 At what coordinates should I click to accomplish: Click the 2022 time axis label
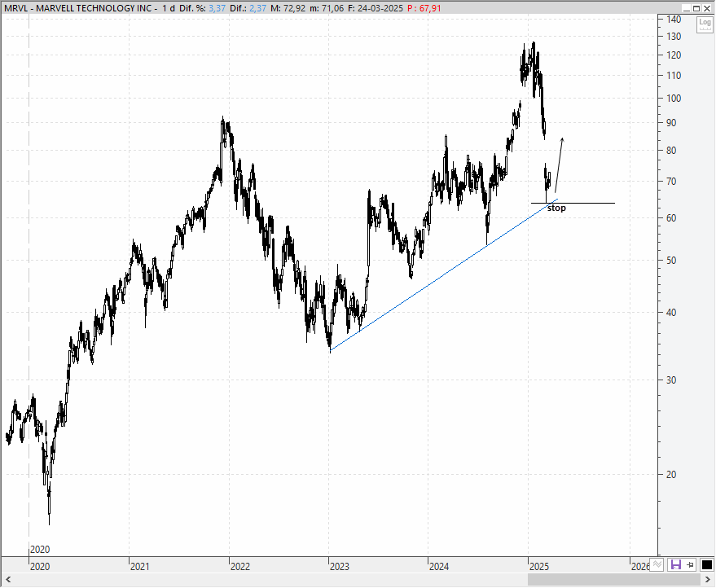point(240,567)
